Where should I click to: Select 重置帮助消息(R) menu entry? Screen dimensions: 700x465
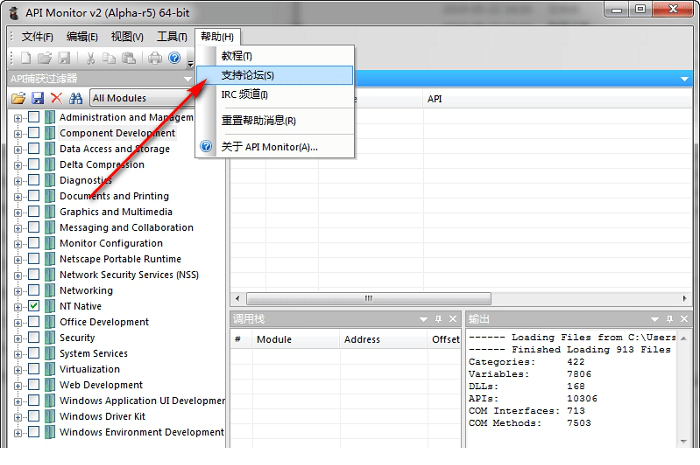[x=275, y=120]
